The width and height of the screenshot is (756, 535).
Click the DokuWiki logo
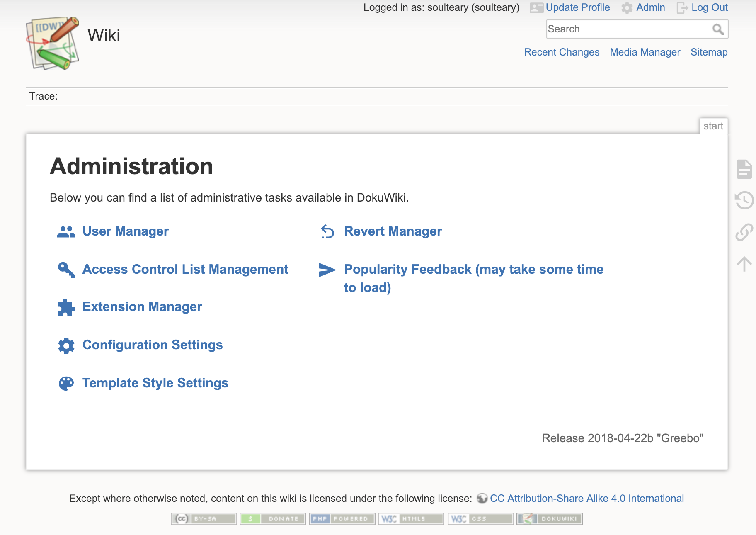click(x=52, y=43)
